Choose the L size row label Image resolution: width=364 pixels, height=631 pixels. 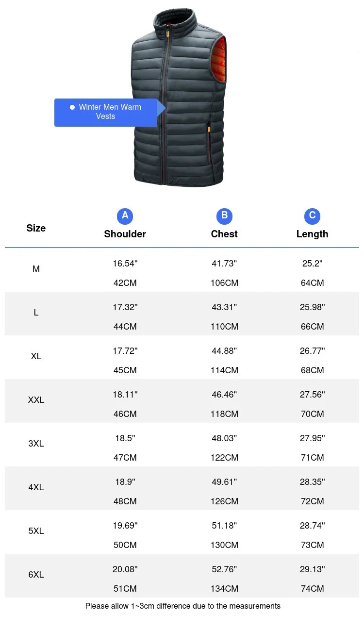tap(36, 313)
